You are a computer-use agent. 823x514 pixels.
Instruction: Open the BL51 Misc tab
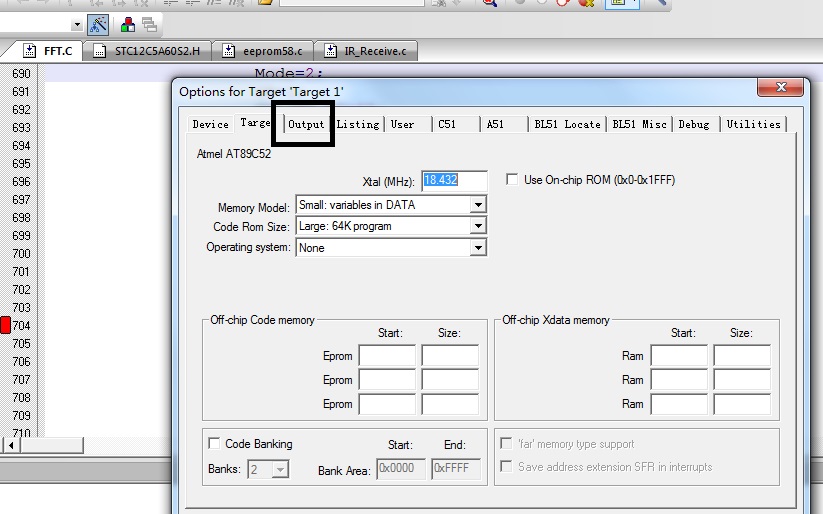(640, 124)
